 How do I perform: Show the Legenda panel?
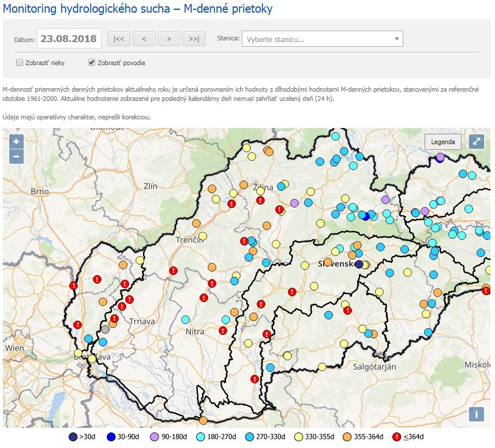tap(442, 142)
